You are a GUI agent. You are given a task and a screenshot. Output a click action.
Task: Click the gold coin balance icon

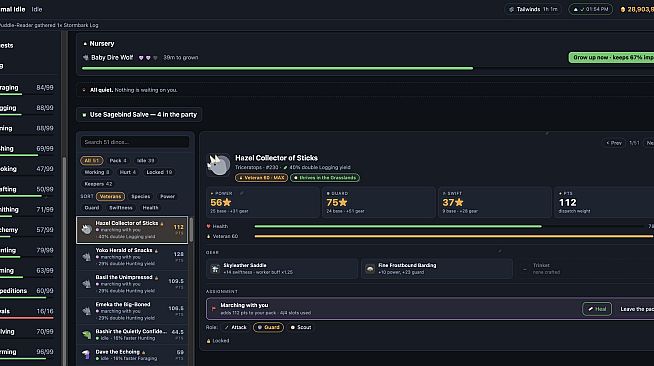(623, 9)
